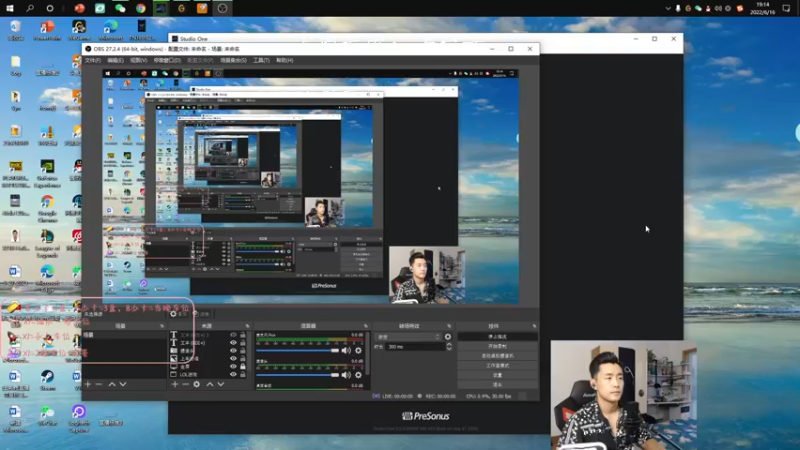Move scene up in Scenes dock
Viewport: 800px width, 450px height.
(x=112, y=384)
